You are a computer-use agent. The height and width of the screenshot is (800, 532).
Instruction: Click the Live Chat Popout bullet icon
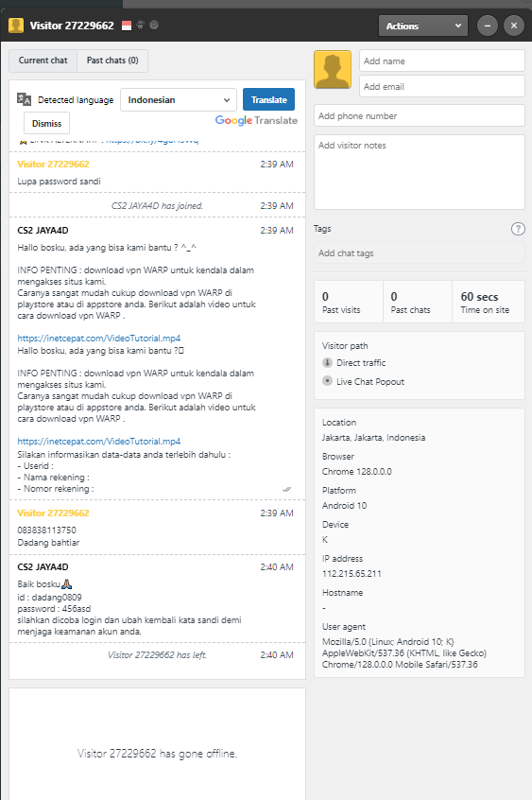(328, 381)
